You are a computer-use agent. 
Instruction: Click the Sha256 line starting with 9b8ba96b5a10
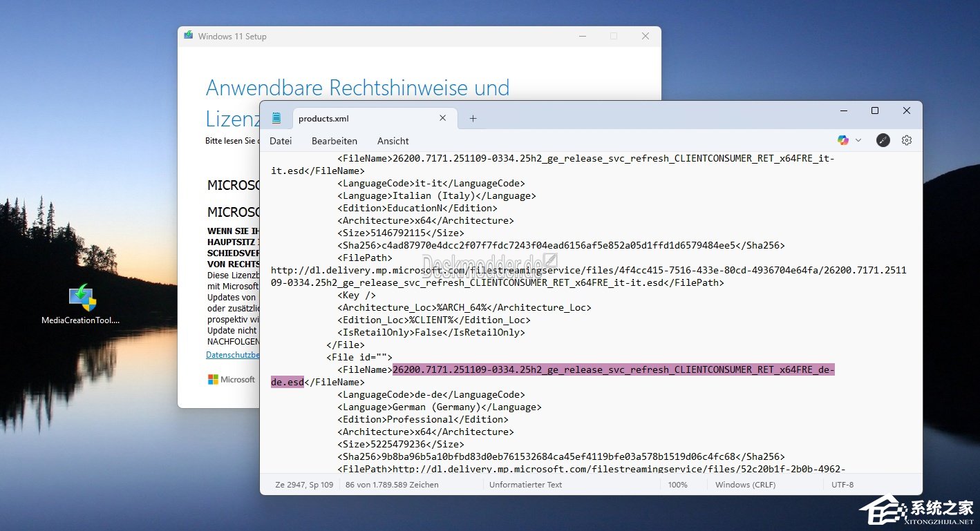(x=561, y=456)
